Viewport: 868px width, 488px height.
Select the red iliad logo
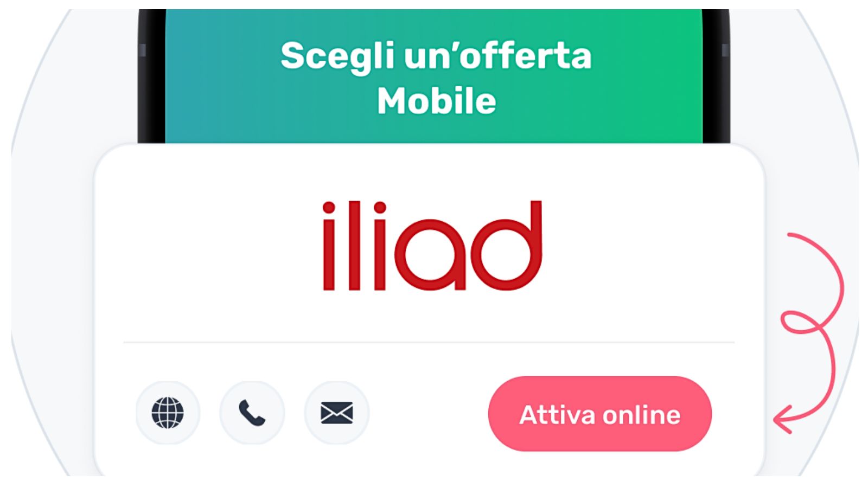432,246
